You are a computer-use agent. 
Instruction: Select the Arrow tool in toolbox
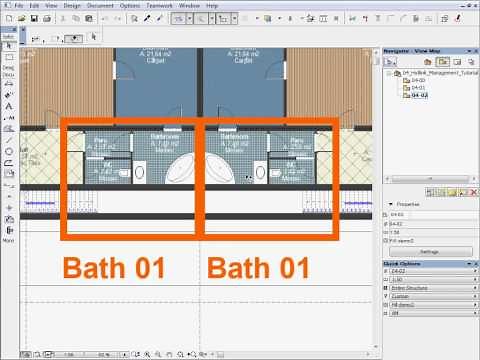(x=9, y=45)
